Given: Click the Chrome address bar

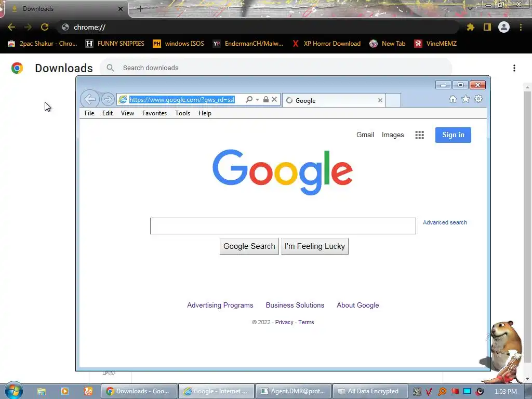Looking at the screenshot, I should click(x=258, y=27).
